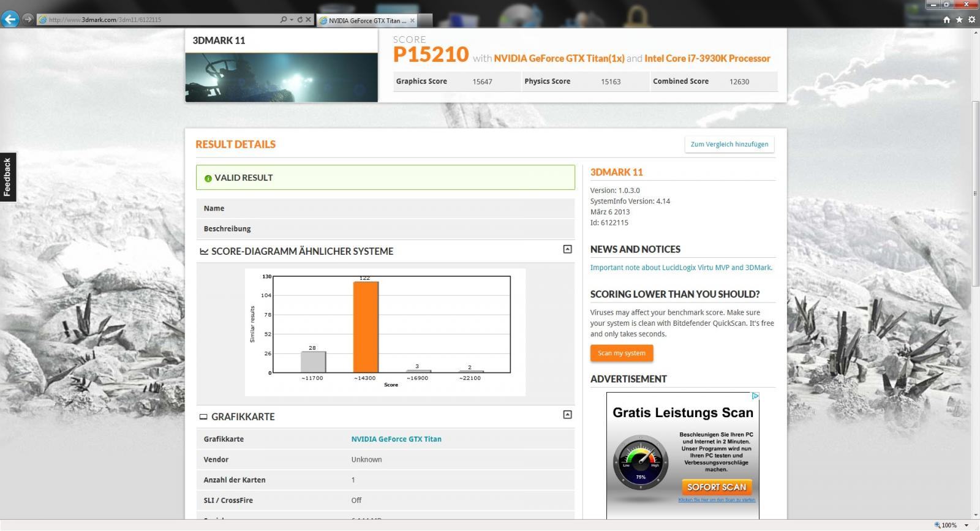Click the Version: 1.0.3.0 text
Viewport: 980px width, 531px height.
pos(615,190)
